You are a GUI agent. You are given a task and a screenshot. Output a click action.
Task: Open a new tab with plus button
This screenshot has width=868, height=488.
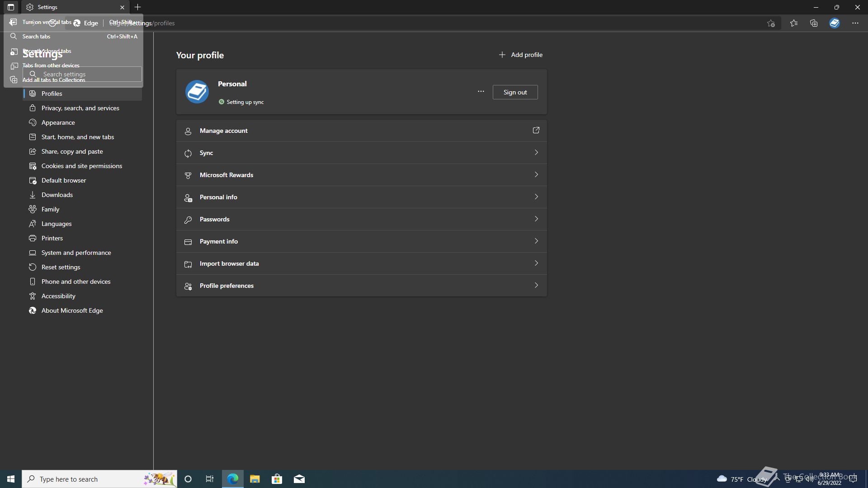(137, 7)
